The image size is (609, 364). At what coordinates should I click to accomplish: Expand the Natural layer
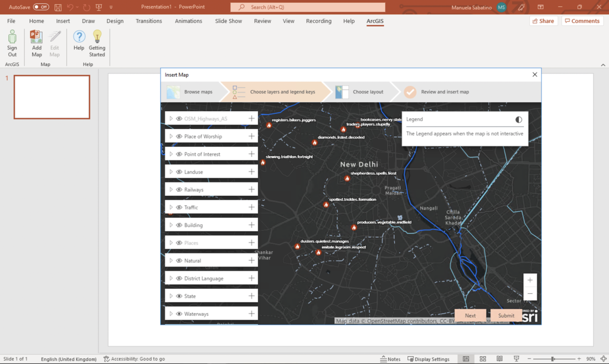171,261
